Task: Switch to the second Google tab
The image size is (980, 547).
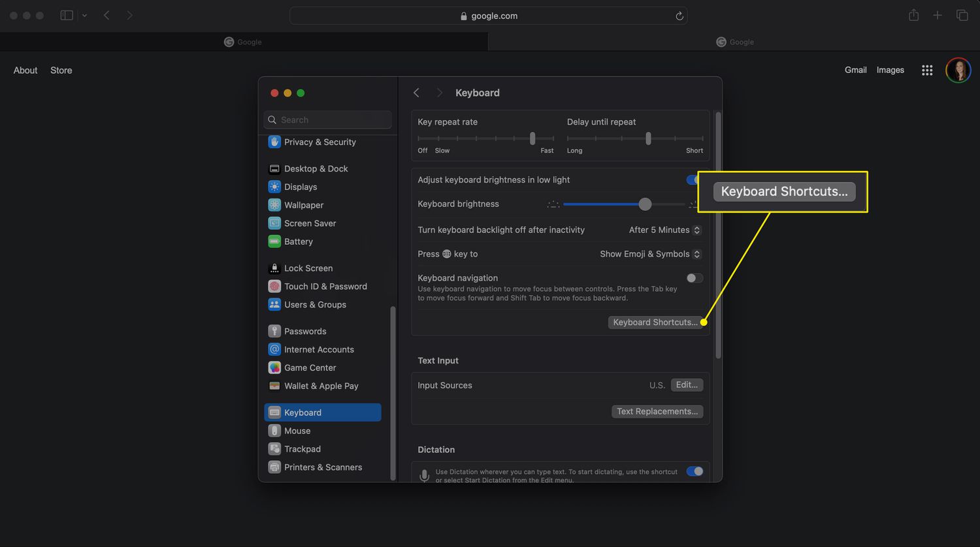Action: click(734, 42)
